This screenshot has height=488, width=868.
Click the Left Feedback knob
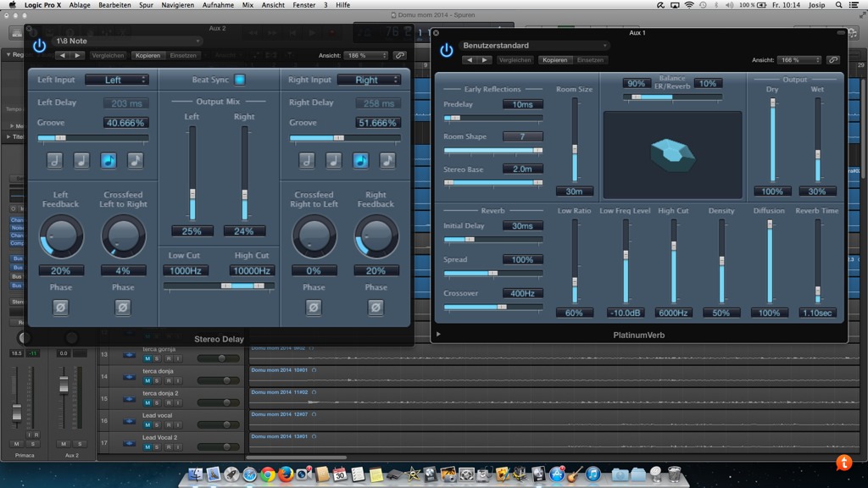tap(61, 236)
